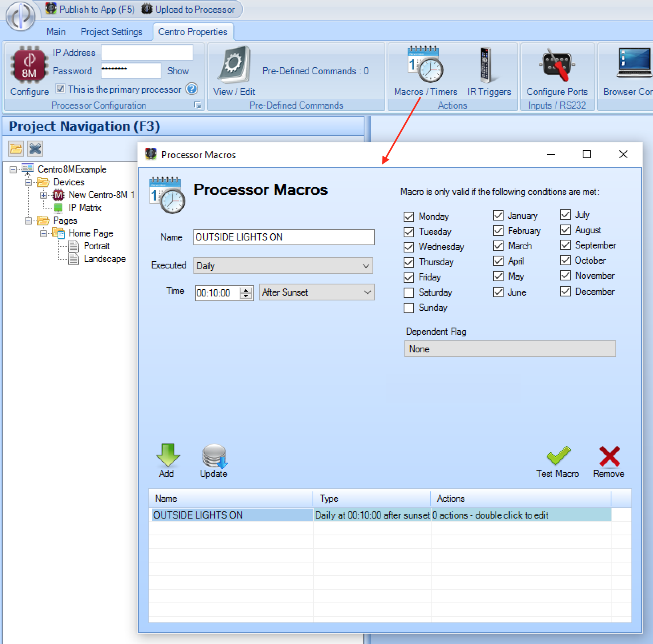653x644 pixels.
Task: Increase the time with the spinner up arrow
Action: (246, 290)
